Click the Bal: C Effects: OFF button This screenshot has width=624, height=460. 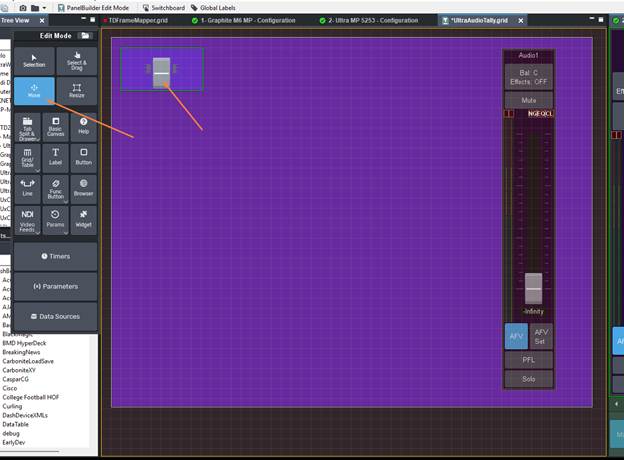528,77
